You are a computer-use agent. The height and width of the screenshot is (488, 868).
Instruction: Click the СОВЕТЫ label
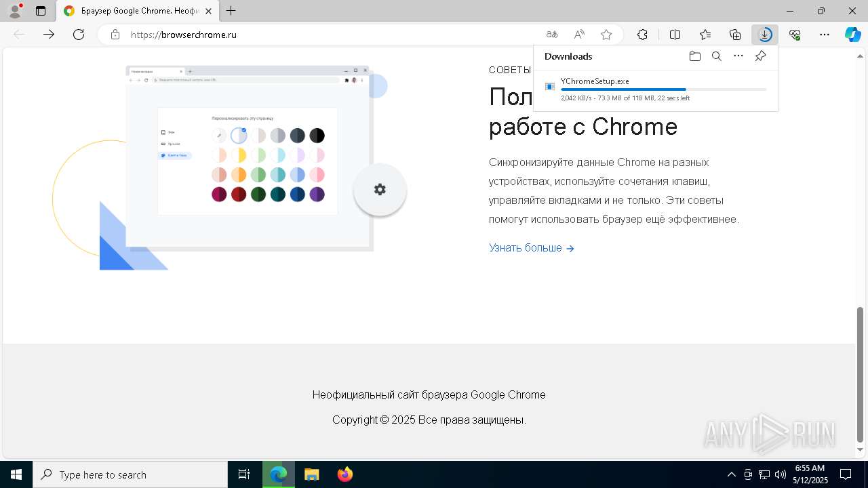click(x=510, y=70)
